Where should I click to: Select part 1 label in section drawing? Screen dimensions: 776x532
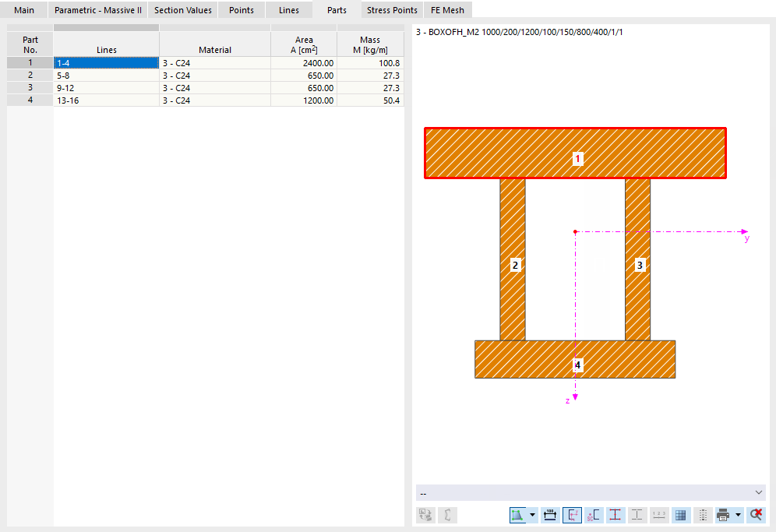pos(577,159)
